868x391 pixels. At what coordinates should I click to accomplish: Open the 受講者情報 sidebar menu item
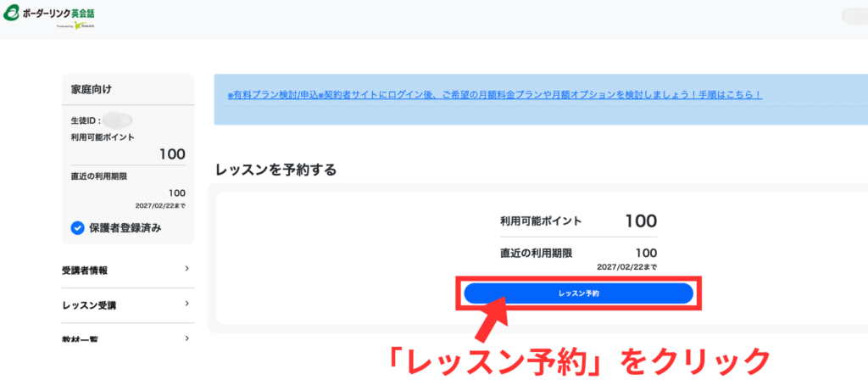[85, 271]
